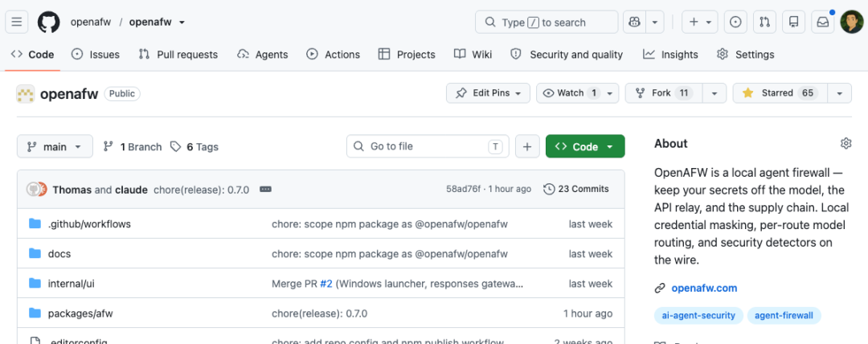The height and width of the screenshot is (344, 868).
Task: Open the repository Settings tab
Action: (x=745, y=55)
